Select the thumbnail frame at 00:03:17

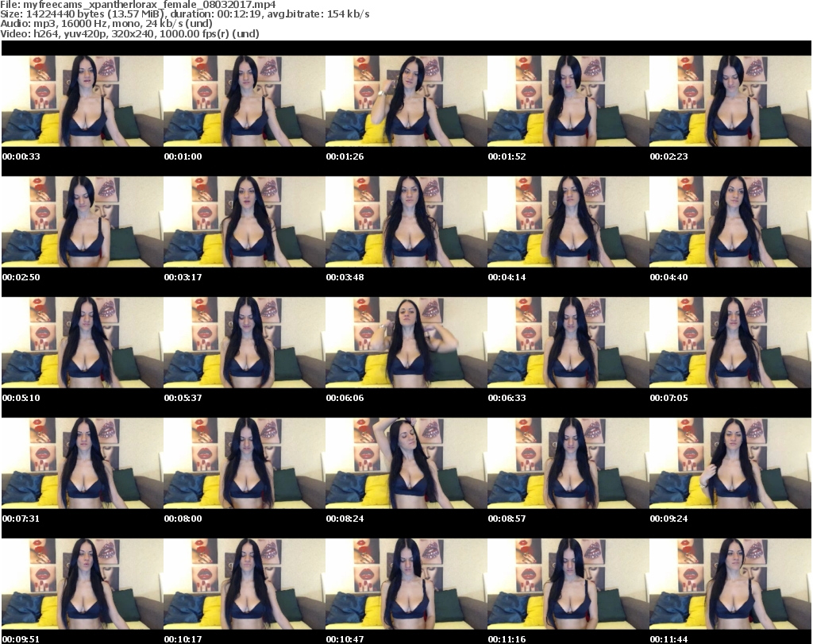pos(245,222)
